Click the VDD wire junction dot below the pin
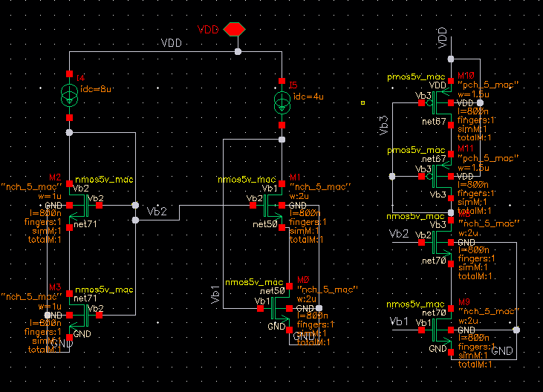 (x=238, y=51)
